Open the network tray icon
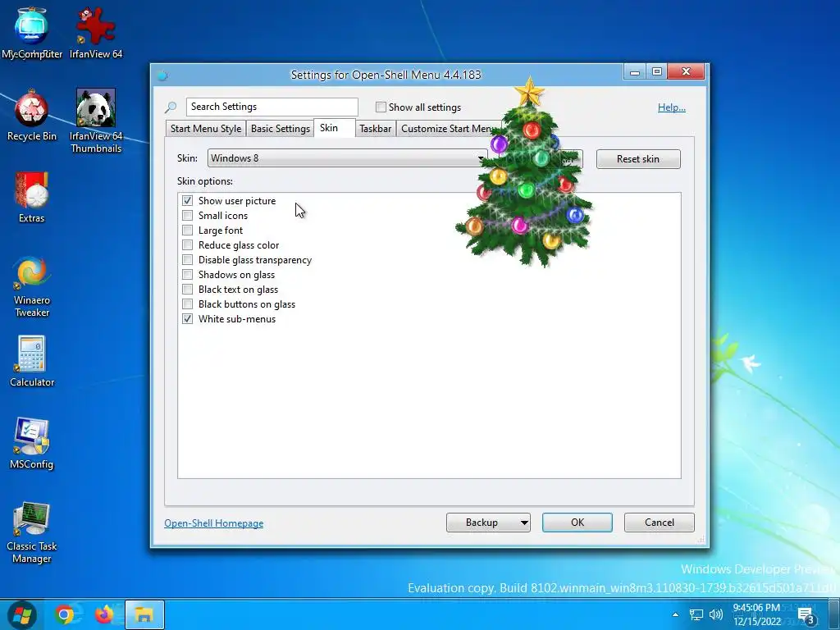Screen dimensions: 840x630 point(696,615)
